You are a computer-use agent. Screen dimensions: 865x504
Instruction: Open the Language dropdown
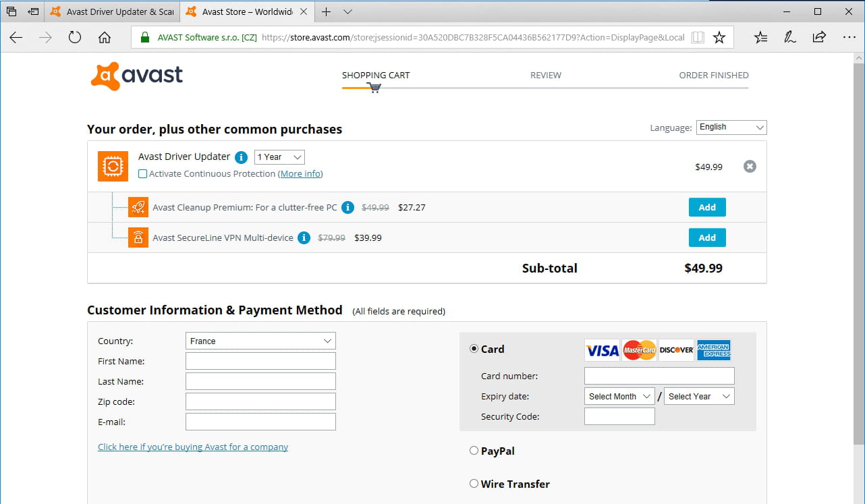click(731, 127)
